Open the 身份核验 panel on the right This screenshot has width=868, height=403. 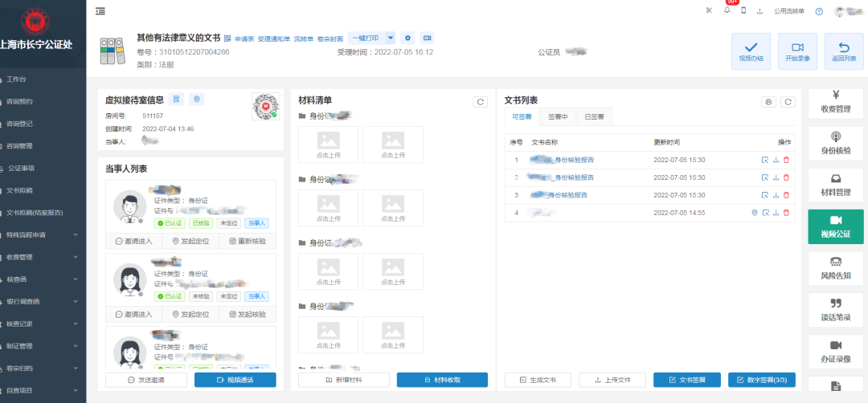(835, 144)
